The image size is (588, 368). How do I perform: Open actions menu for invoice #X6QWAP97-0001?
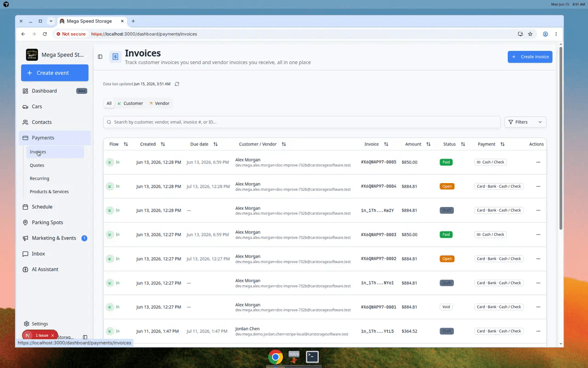coord(538,307)
